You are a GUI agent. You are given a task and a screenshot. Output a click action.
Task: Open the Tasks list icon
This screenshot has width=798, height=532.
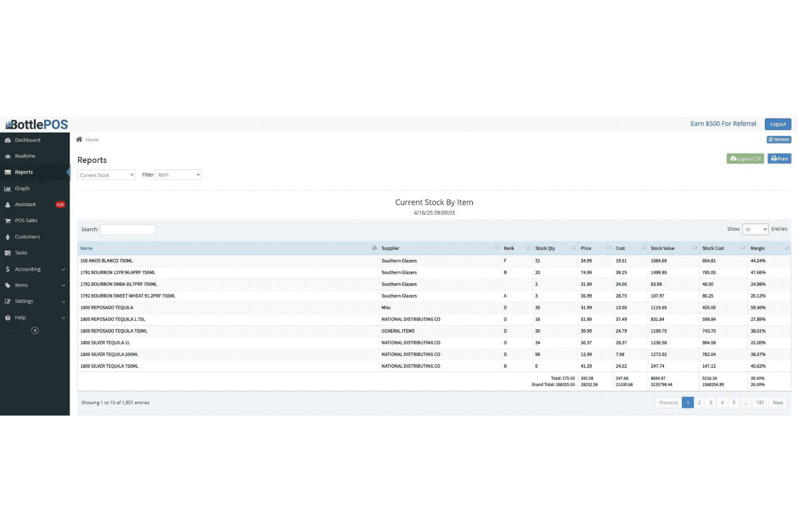(x=8, y=253)
